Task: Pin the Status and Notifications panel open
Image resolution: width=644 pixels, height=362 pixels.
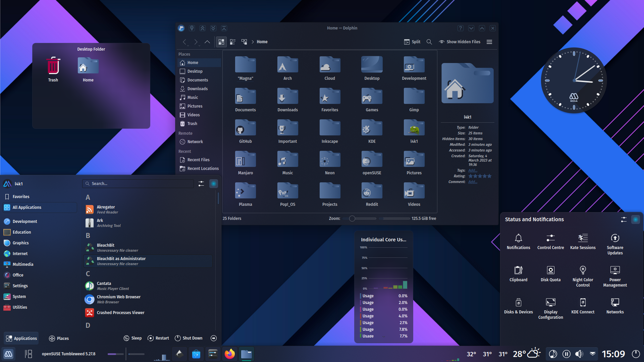Action: click(636, 220)
